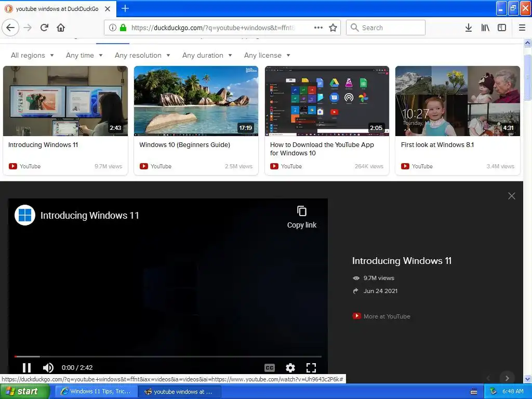Mute the video volume speaker
Screen dimensions: 532x399
point(48,367)
